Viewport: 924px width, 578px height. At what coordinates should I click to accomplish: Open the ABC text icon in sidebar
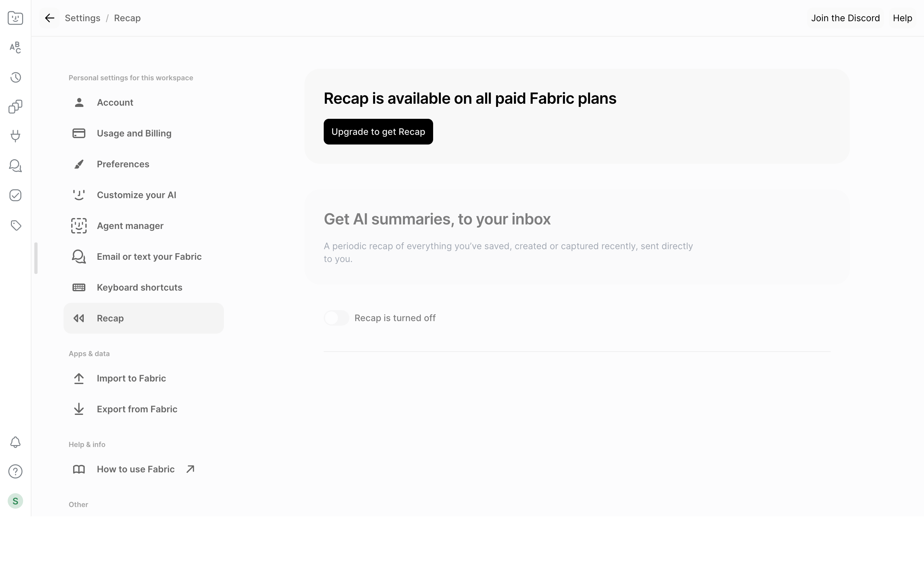15,48
